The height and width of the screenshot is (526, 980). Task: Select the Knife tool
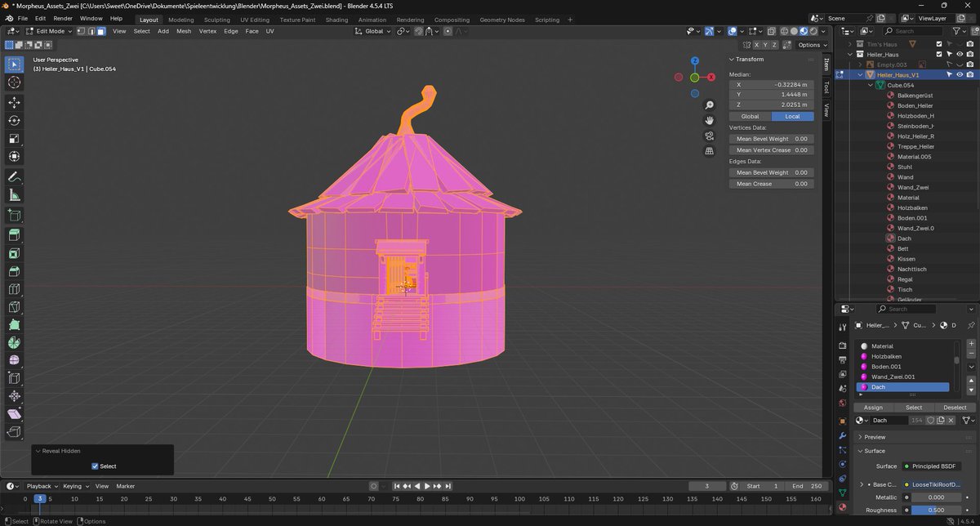pyautogui.click(x=15, y=307)
